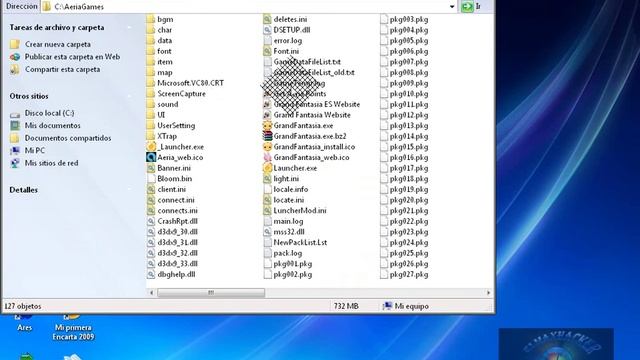Open Documentos compartidos link
Viewport: 640px width, 360px height.
(x=68, y=138)
